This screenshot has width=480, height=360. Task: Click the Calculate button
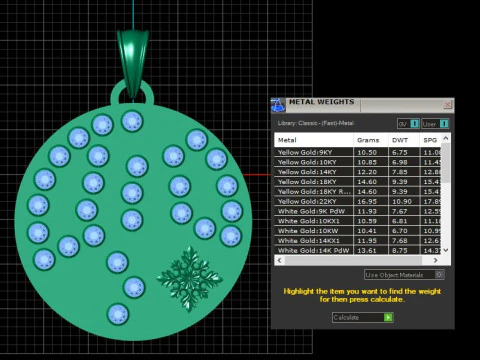(363, 317)
